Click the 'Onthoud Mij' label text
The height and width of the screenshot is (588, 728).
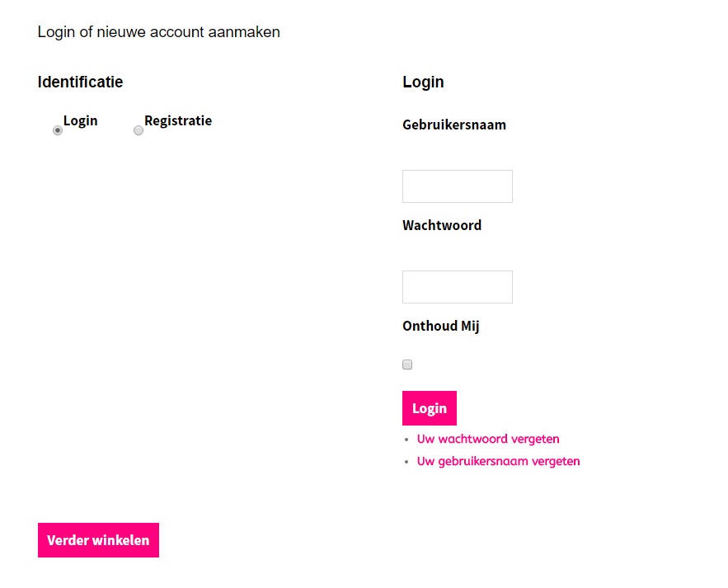pos(441,326)
